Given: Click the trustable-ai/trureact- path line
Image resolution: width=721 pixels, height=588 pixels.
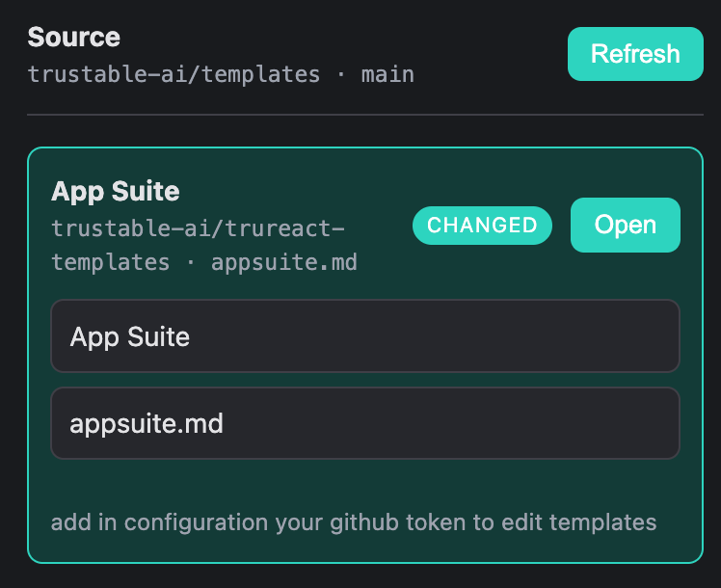Looking at the screenshot, I should (x=198, y=228).
